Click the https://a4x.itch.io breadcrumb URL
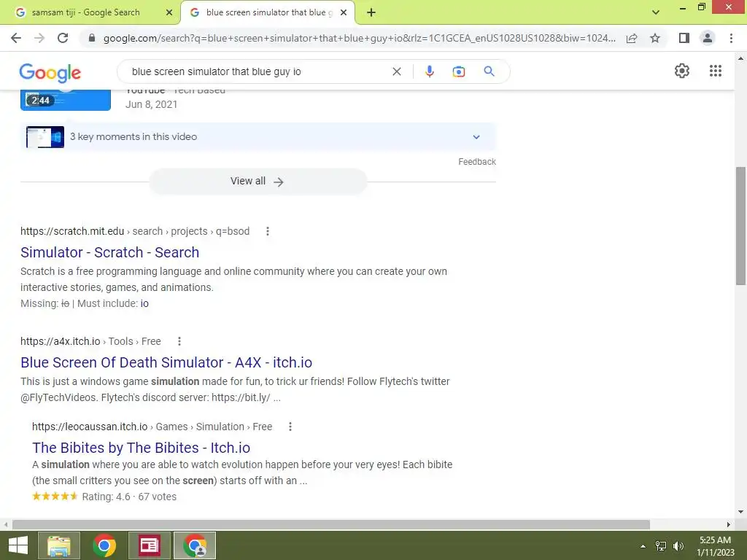The width and height of the screenshot is (747, 560). coord(60,341)
